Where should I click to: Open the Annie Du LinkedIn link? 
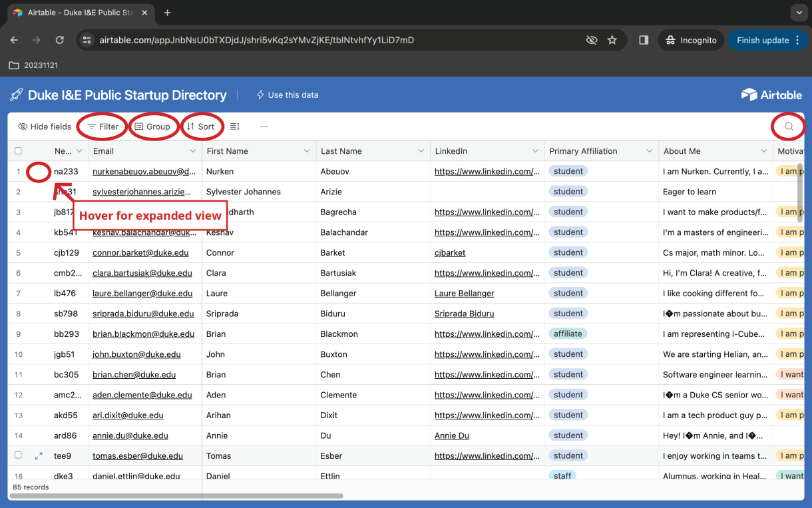coord(452,436)
